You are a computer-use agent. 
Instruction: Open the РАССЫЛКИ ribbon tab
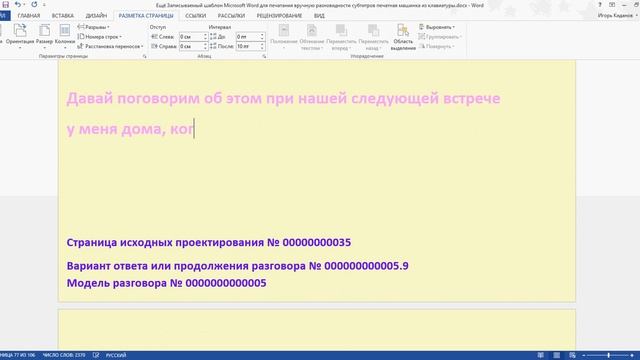point(231,16)
